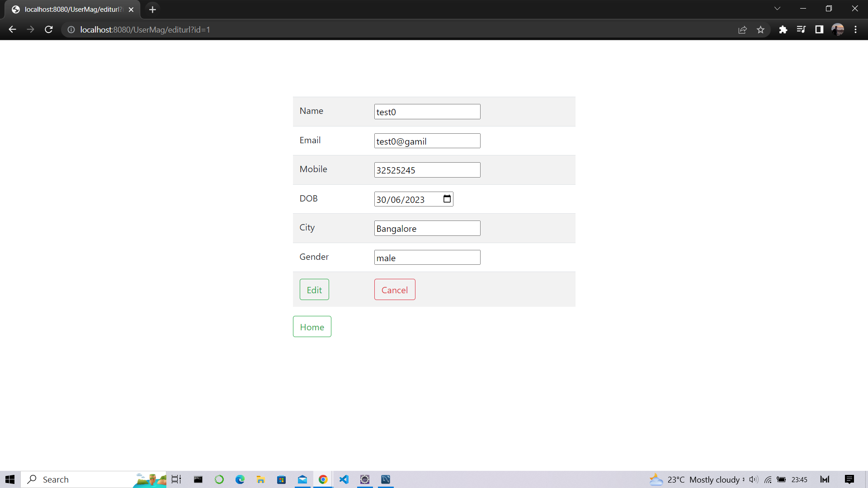View site information via the address bar icon
Screen dimensions: 868x488
click(x=71, y=30)
